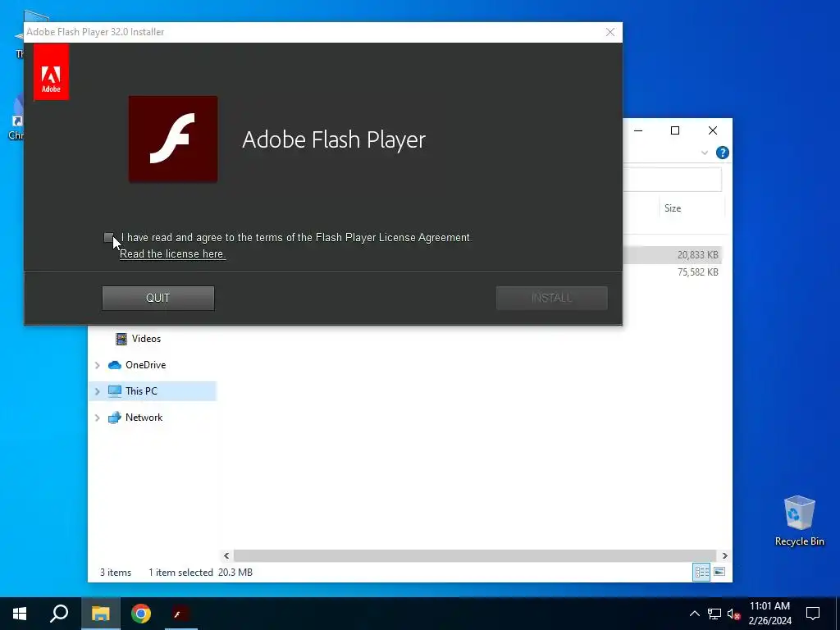
Task: Click the muted volume tray icon
Action: (733, 614)
